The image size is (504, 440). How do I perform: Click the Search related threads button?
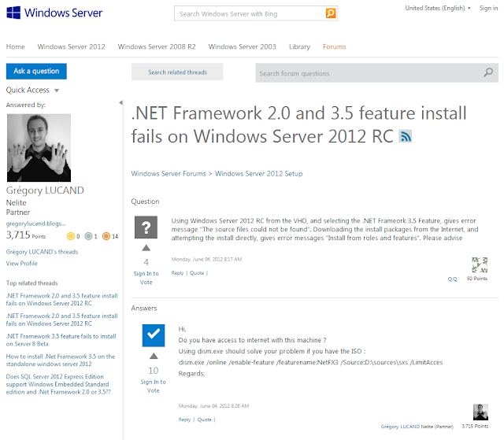tap(177, 72)
